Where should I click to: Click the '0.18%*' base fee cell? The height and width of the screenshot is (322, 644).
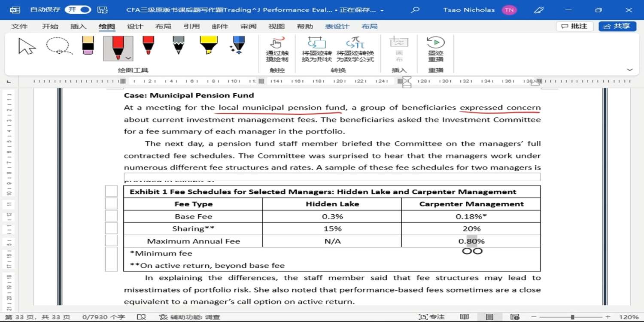pos(471,216)
